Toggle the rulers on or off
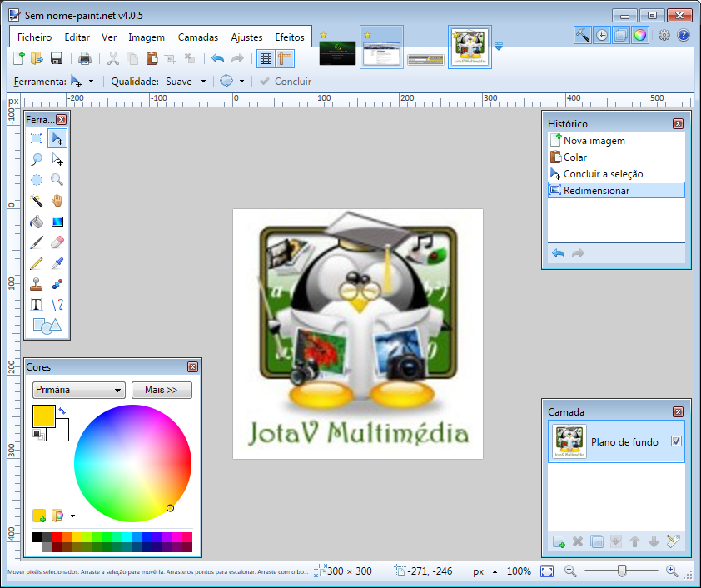The image size is (701, 588). coord(284,58)
